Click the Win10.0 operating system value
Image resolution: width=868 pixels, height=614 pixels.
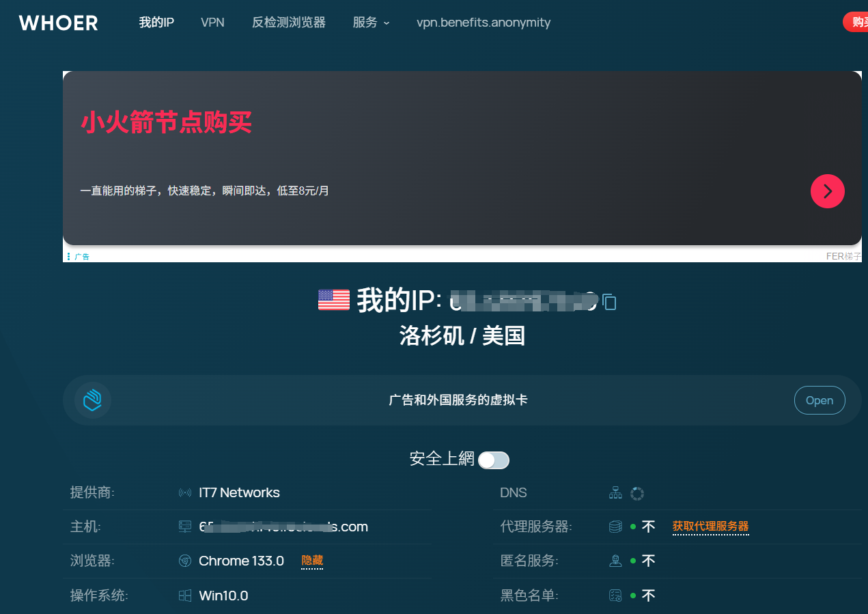[x=223, y=596]
